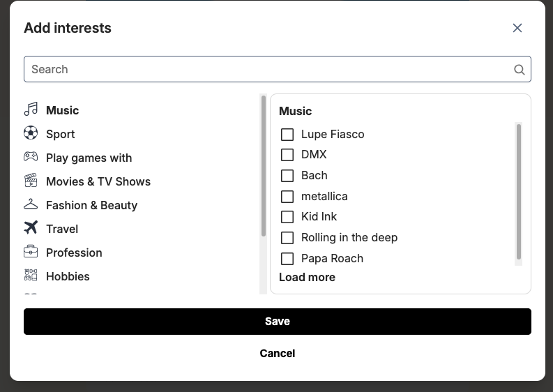Click the Music list scrollbar
553x392 pixels.
tap(518, 192)
